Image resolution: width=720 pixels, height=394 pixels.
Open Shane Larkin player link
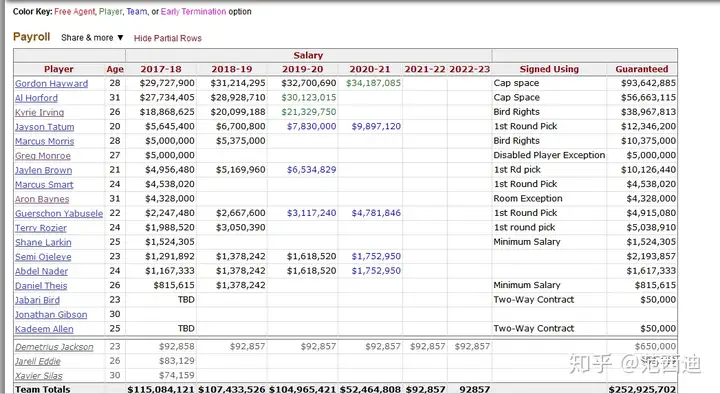tap(43, 242)
